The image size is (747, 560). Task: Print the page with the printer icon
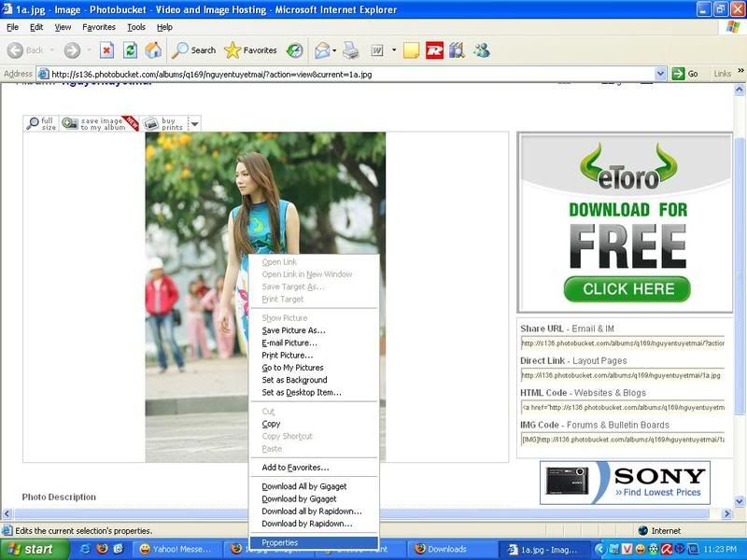click(351, 50)
